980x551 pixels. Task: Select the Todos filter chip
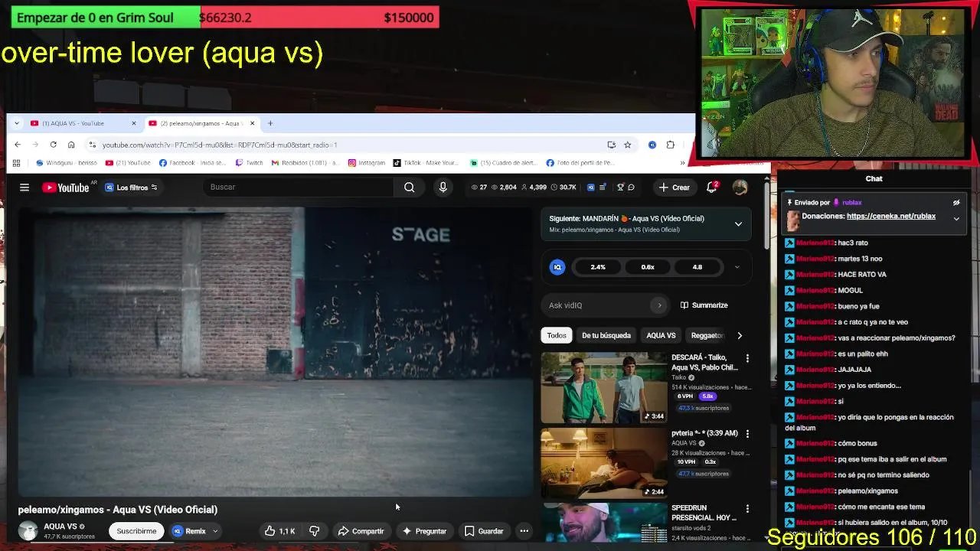(x=557, y=335)
